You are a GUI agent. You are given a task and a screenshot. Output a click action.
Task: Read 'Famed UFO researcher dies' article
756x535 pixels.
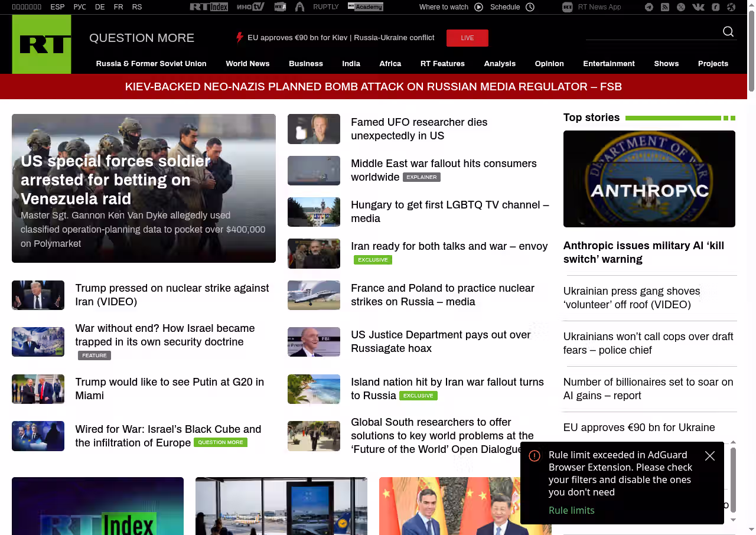419,129
